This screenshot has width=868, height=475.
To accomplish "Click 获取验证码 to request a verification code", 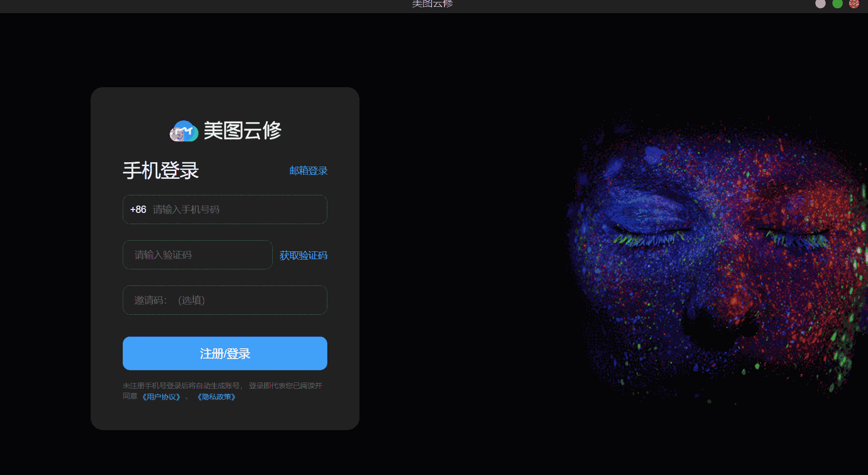I will click(302, 255).
